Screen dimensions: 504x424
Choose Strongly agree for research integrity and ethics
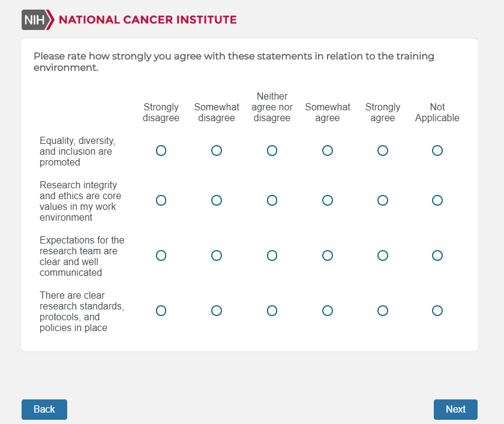click(383, 200)
